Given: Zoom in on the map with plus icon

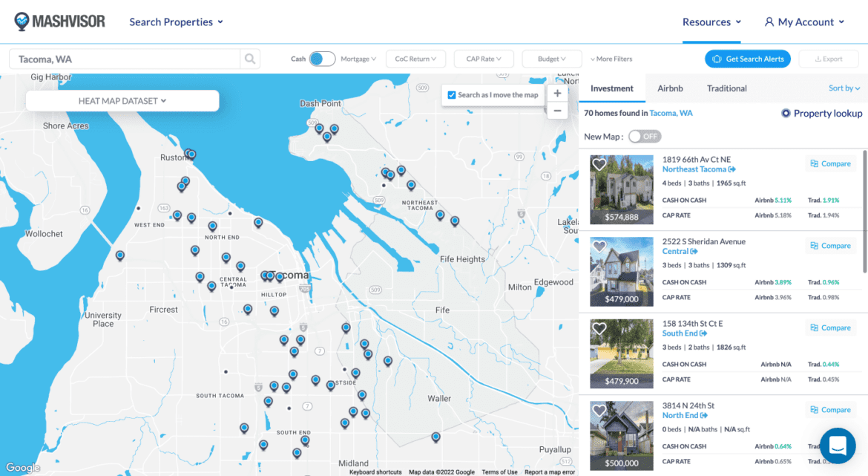Looking at the screenshot, I should pos(557,93).
